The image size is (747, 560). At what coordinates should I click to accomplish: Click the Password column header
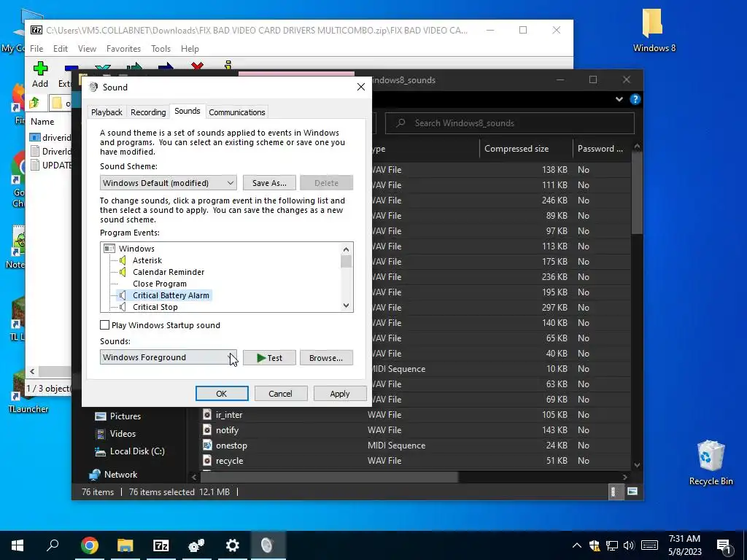[x=601, y=149]
